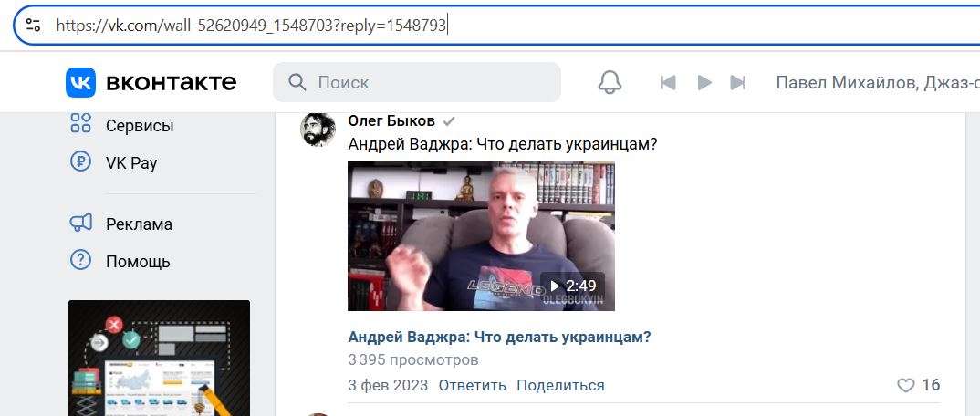Click Поделиться to share comment
This screenshot has height=416, width=980.
[x=560, y=385]
